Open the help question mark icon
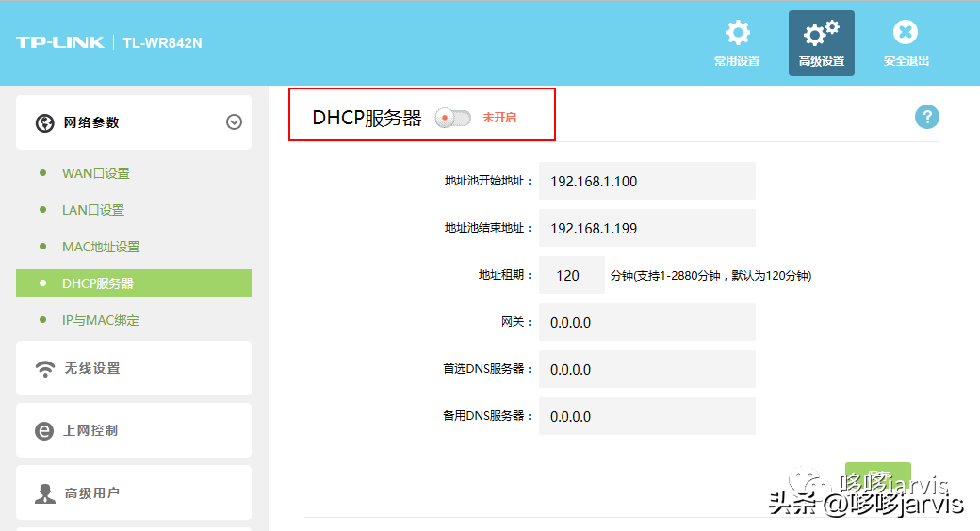This screenshot has width=980, height=531. point(927,117)
